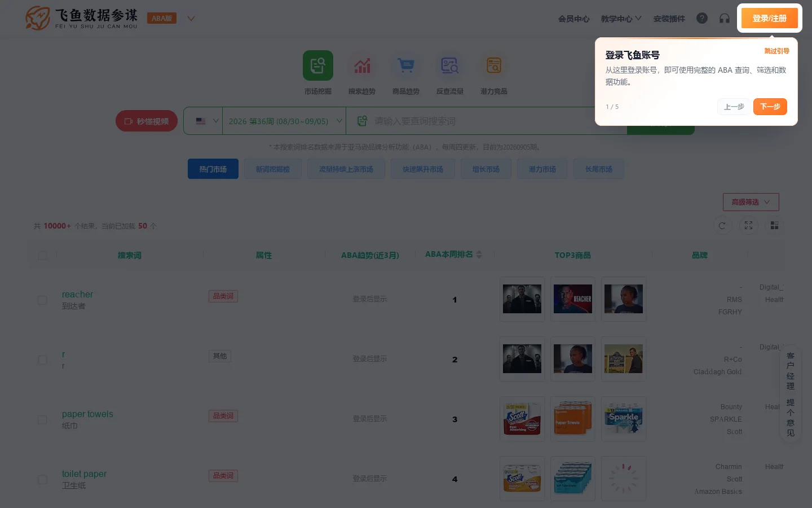Click the TOP3商品 column header

click(573, 255)
